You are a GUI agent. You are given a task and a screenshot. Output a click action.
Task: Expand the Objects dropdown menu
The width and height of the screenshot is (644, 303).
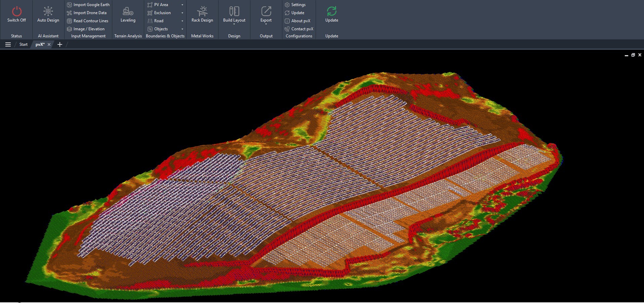[x=182, y=29]
